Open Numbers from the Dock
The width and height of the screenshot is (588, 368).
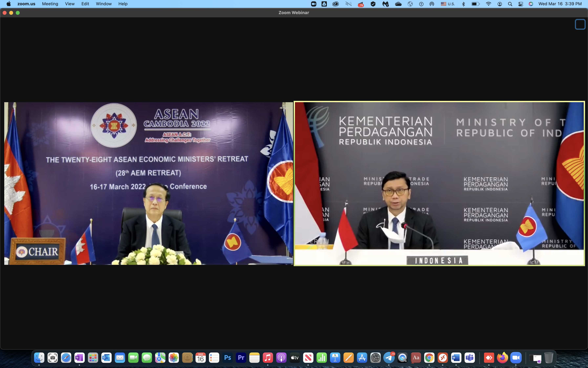[x=322, y=357]
